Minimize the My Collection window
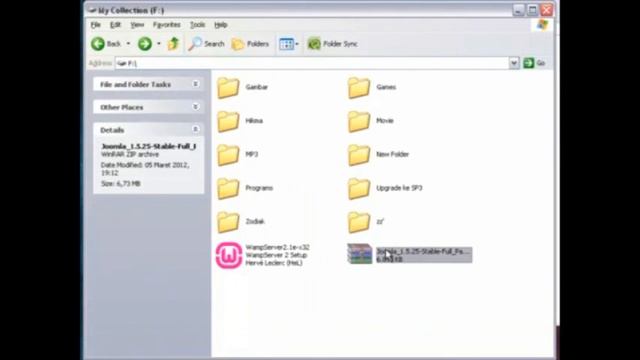The image size is (640, 360). point(518,10)
